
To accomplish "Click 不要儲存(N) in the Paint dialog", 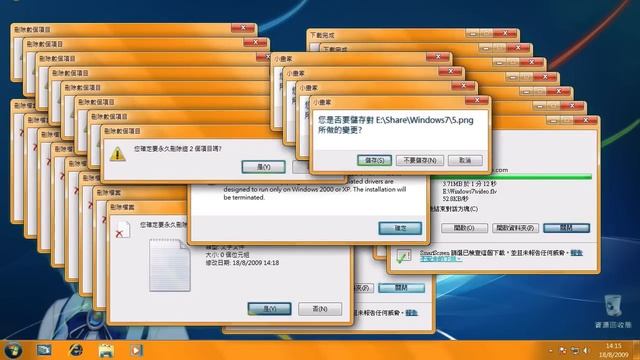I will click(420, 160).
